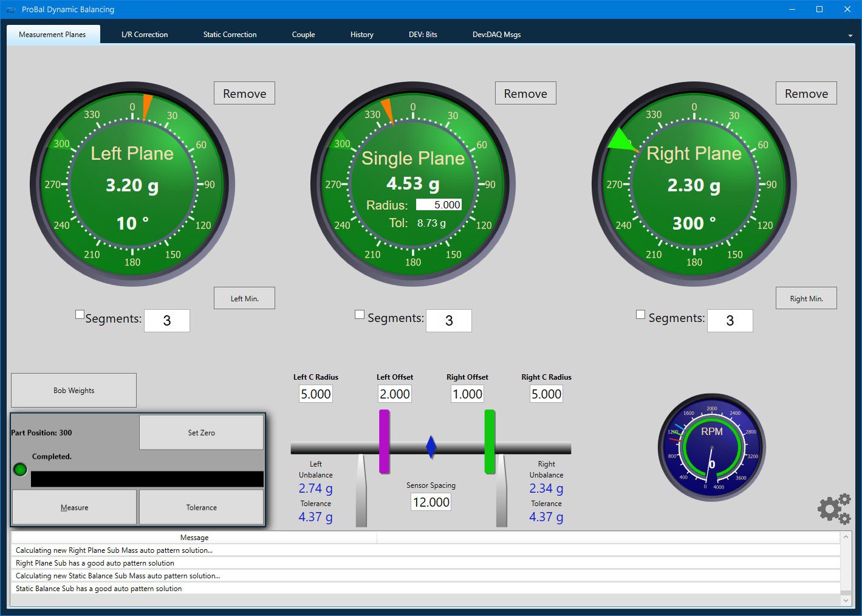
Task: Select the purple left plane marker on shaft
Action: coord(385,442)
